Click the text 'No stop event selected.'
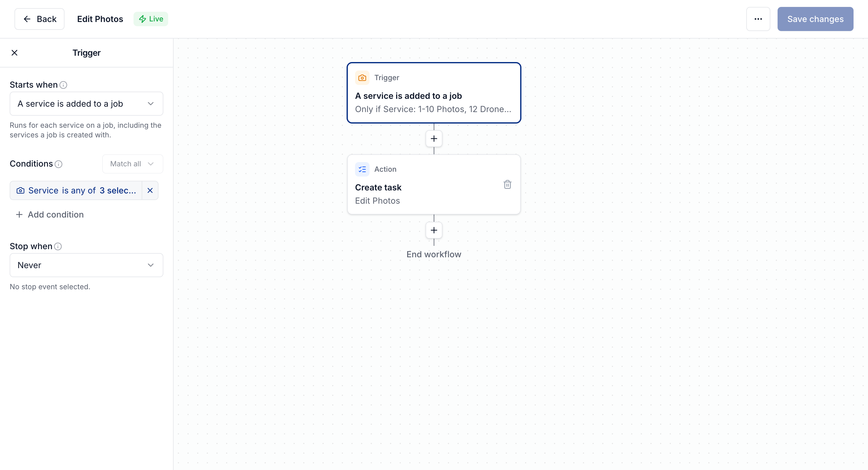Image resolution: width=868 pixels, height=470 pixels. pyautogui.click(x=50, y=287)
